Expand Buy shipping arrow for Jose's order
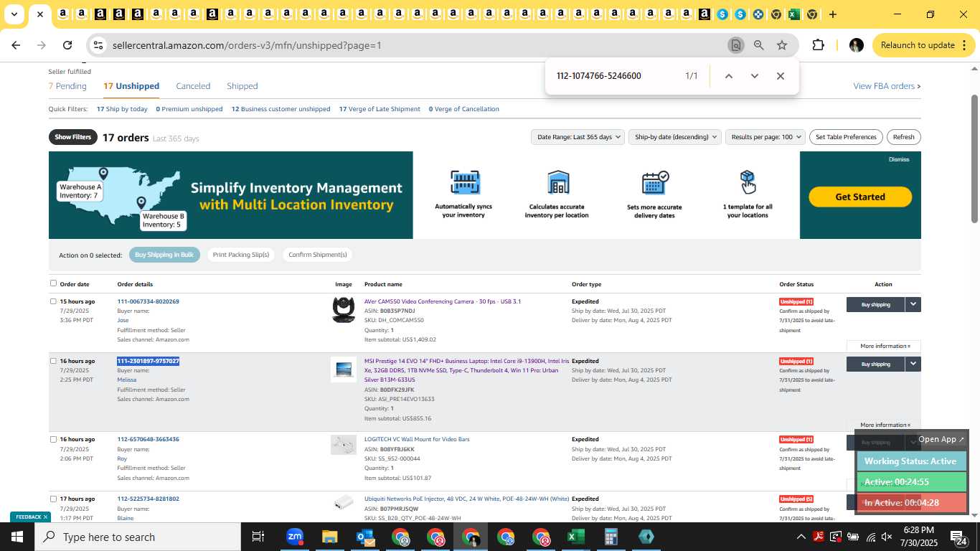 pyautogui.click(x=913, y=304)
